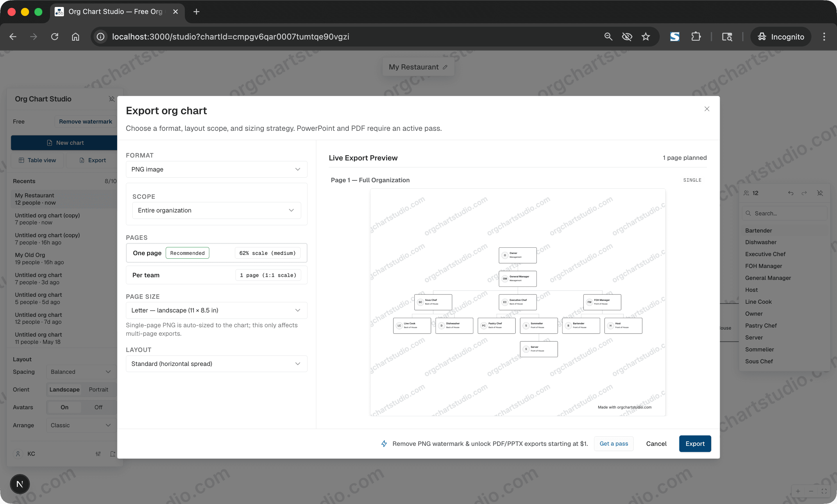Click the tab search icon in toolbar
This screenshot has height=504, width=837.
(727, 37)
